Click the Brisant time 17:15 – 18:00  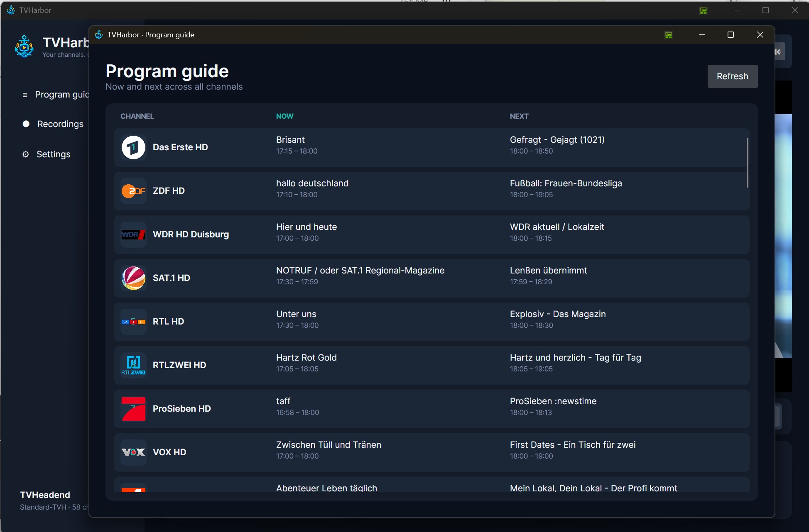coord(297,151)
